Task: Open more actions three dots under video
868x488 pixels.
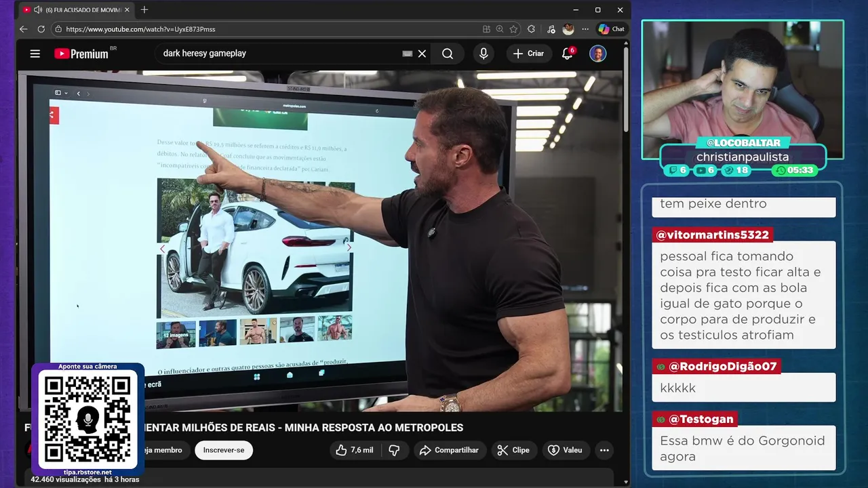Action: coord(604,450)
